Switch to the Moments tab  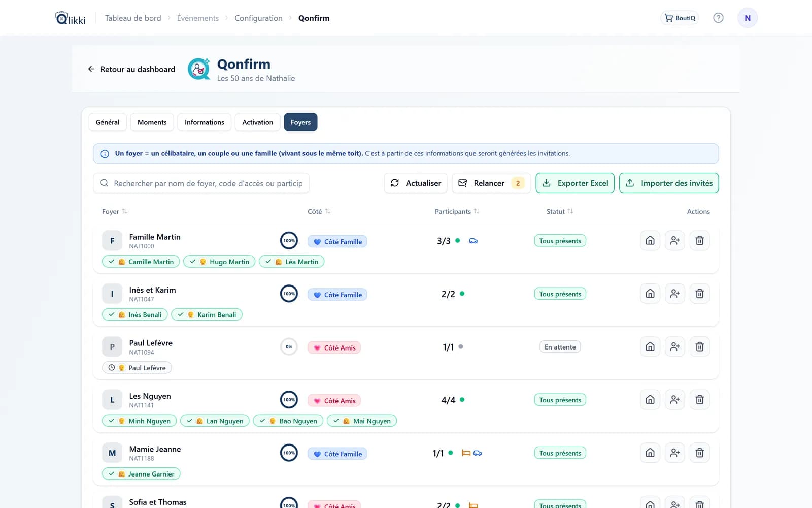(x=152, y=122)
